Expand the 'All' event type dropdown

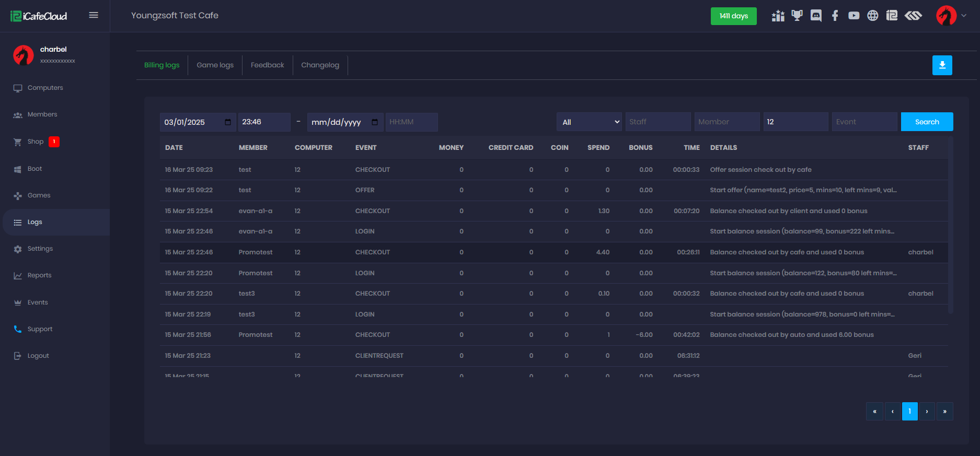[x=589, y=122]
